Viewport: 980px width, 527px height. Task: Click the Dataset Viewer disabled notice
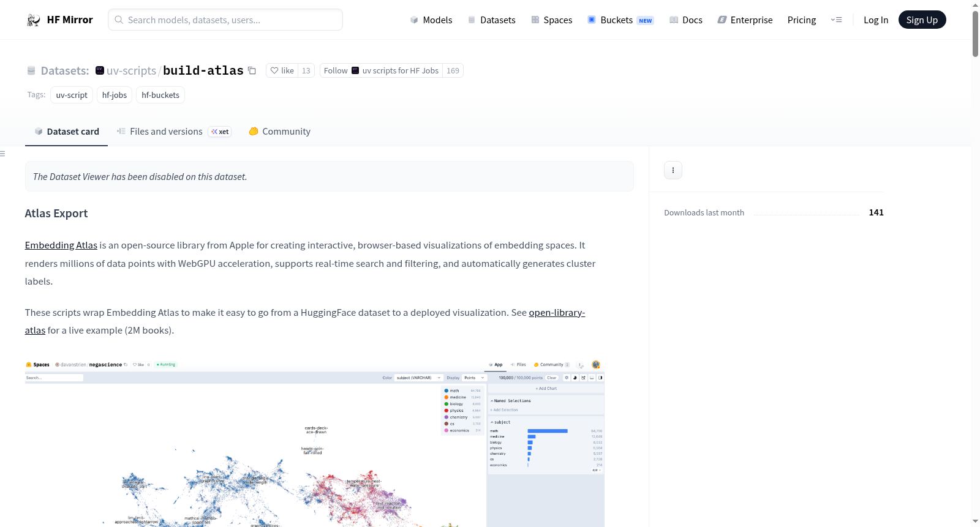coord(330,177)
